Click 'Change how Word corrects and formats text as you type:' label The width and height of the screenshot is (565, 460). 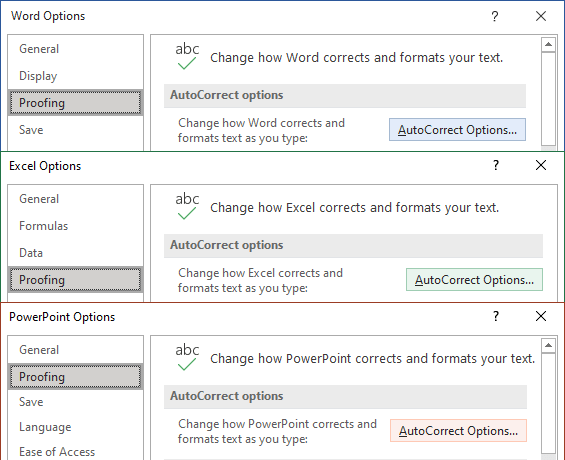pyautogui.click(x=261, y=130)
